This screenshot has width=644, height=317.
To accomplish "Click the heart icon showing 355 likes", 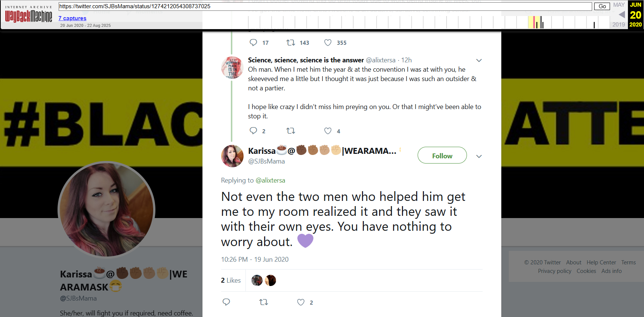I will [x=328, y=43].
